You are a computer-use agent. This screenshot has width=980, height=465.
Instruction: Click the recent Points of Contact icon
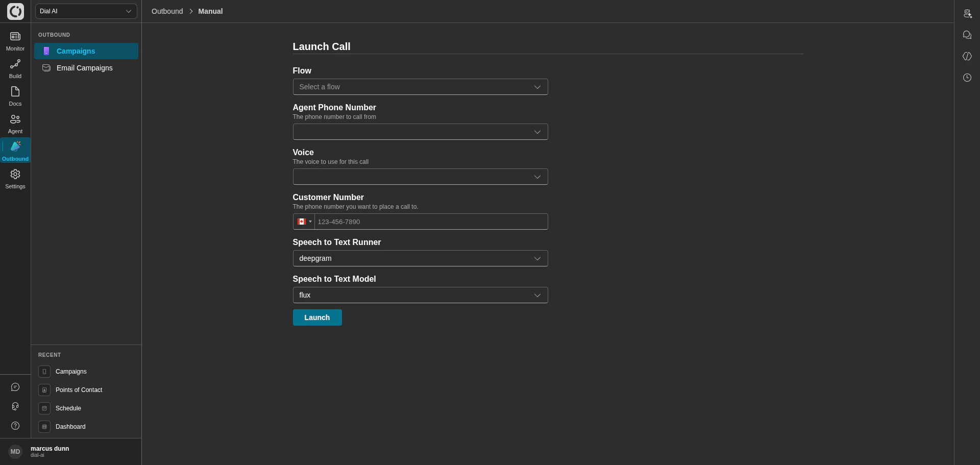point(44,390)
